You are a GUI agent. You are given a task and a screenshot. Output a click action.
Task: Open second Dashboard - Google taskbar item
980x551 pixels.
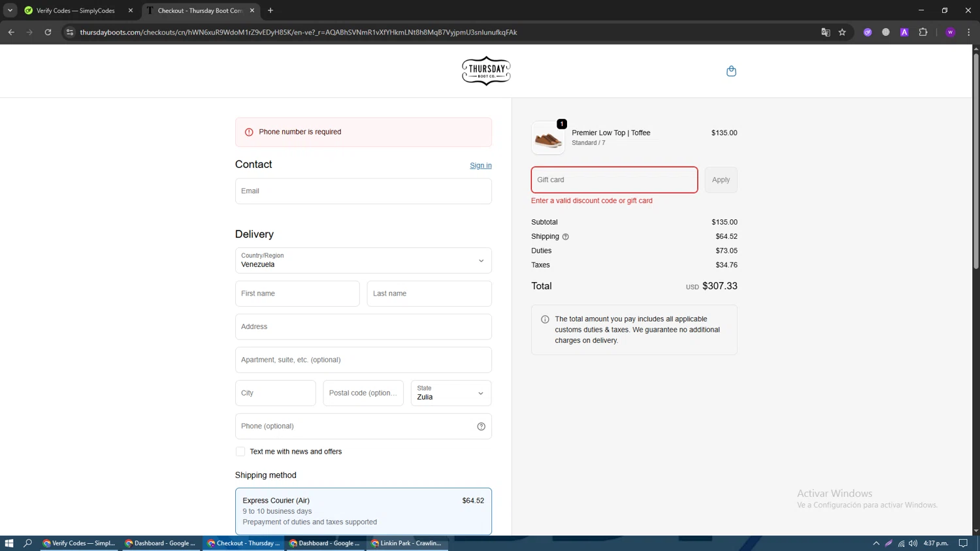point(325,543)
